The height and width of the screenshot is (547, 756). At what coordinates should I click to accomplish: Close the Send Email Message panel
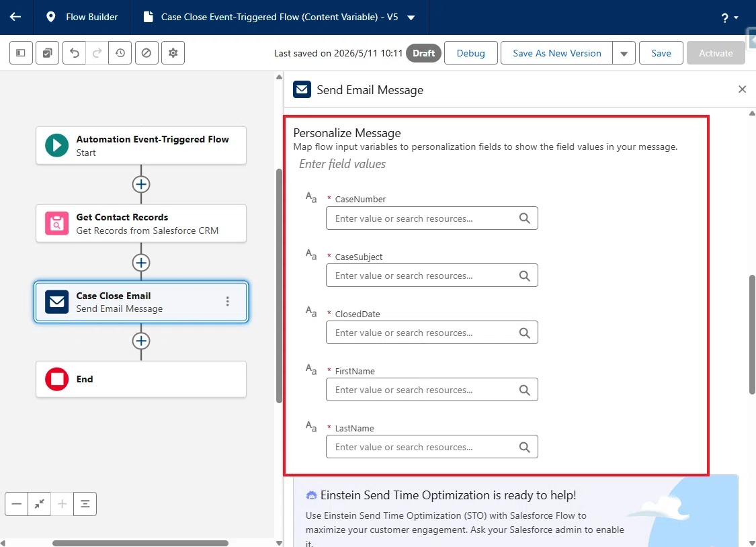742,89
